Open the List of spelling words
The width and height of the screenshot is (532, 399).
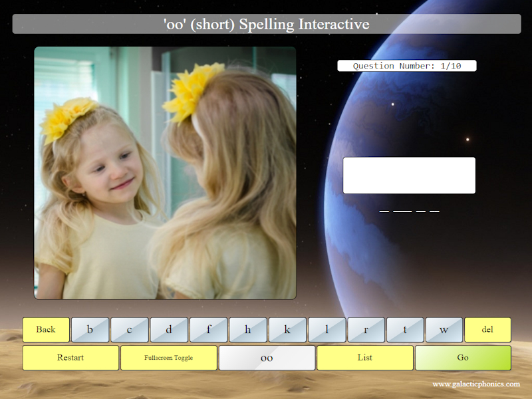point(364,358)
